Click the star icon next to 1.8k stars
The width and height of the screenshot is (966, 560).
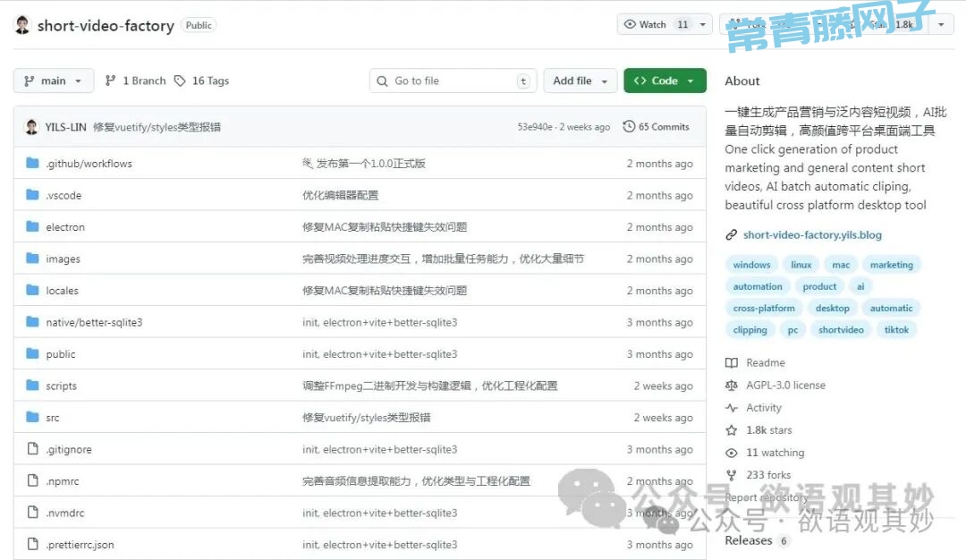[732, 430]
